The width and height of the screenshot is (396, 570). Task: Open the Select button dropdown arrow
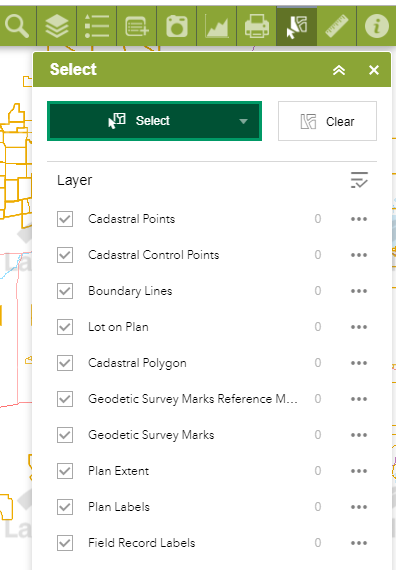[243, 121]
